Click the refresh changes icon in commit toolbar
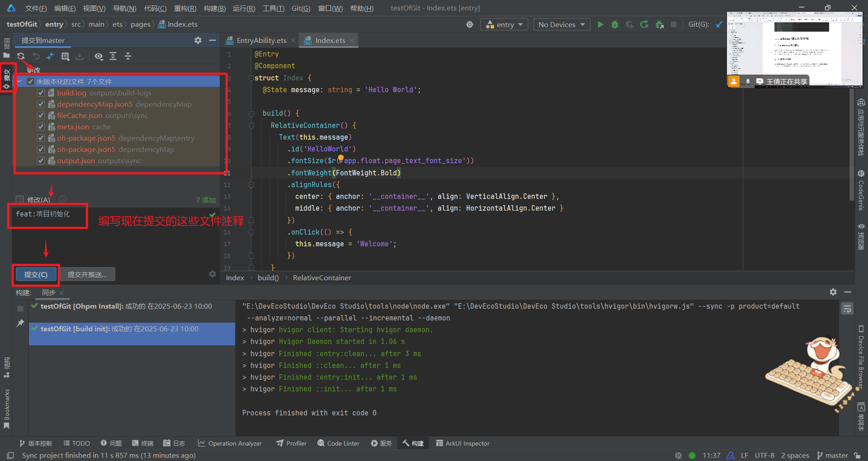The width and height of the screenshot is (868, 461). [x=21, y=56]
